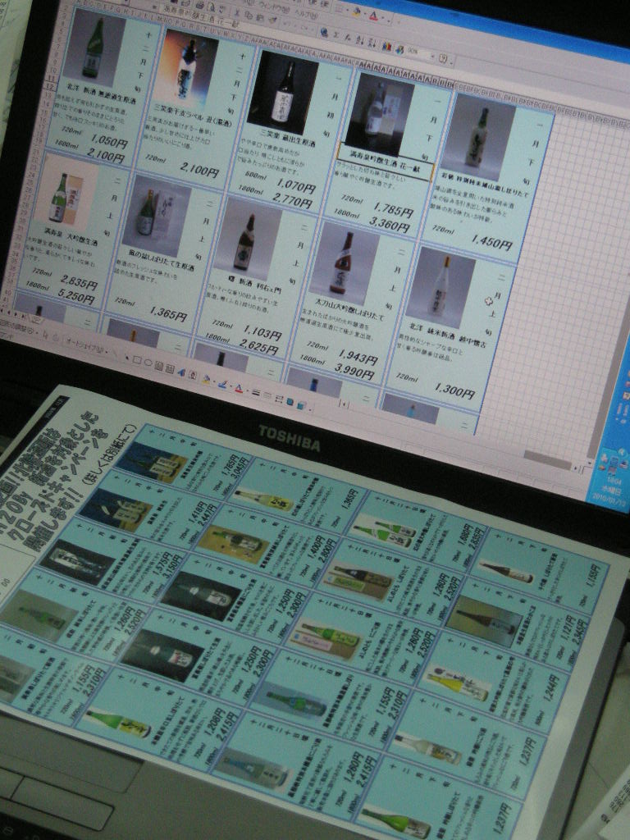Click the horizontal scrollbar left arrow

345,404
